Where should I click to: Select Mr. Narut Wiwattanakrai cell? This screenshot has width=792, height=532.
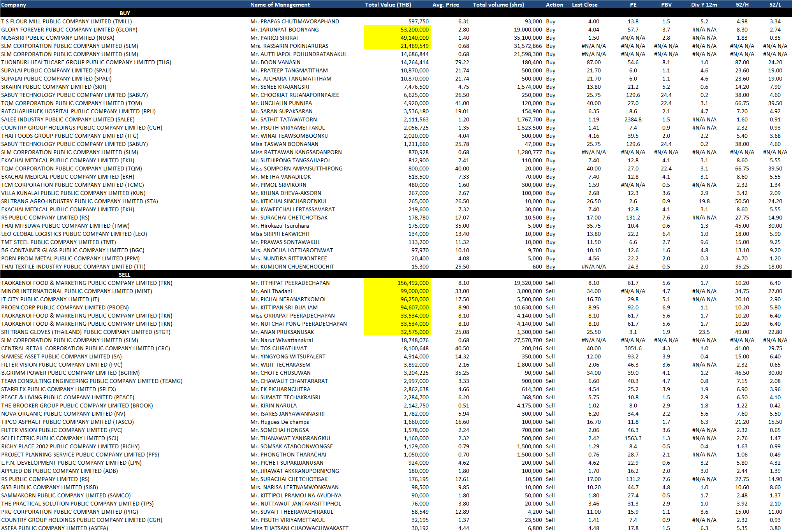(x=282, y=340)
